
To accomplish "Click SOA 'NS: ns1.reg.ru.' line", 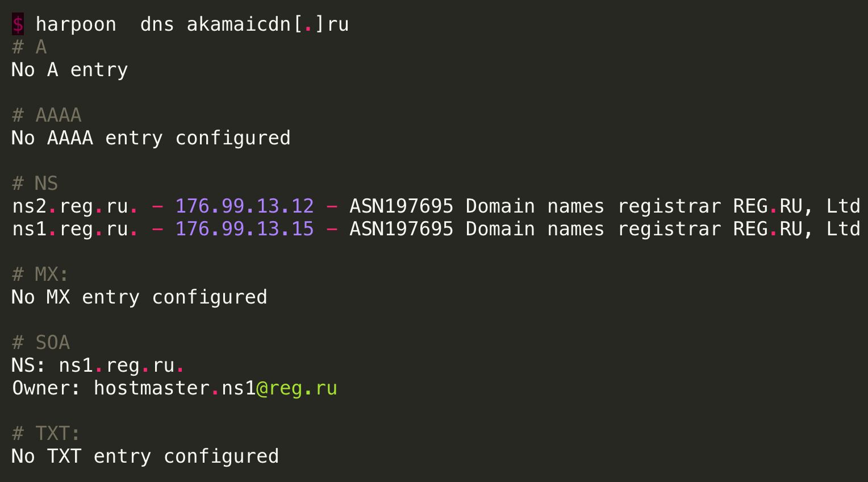I will 98,365.
